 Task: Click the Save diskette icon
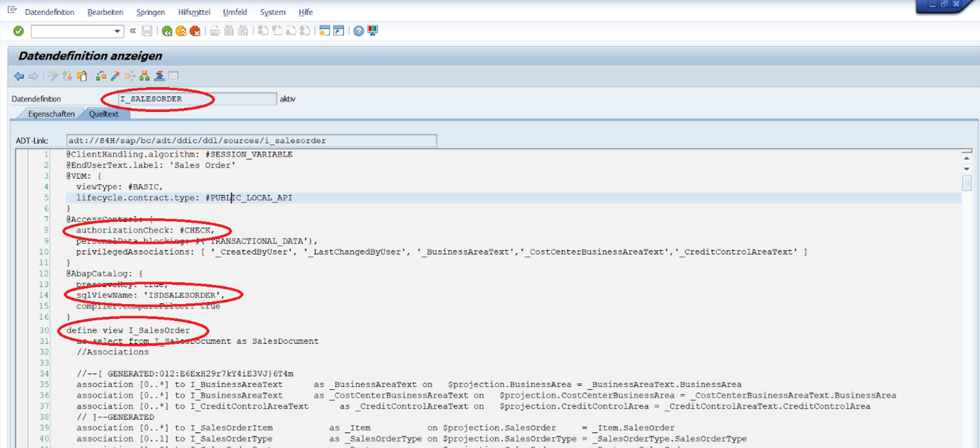point(147,31)
